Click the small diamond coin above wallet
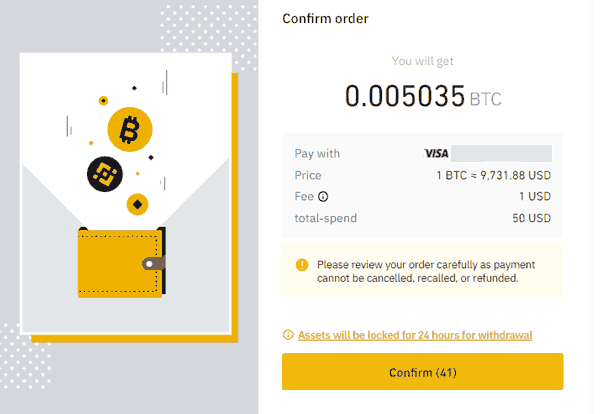Viewport: 600px width, 414px height. pos(137,204)
